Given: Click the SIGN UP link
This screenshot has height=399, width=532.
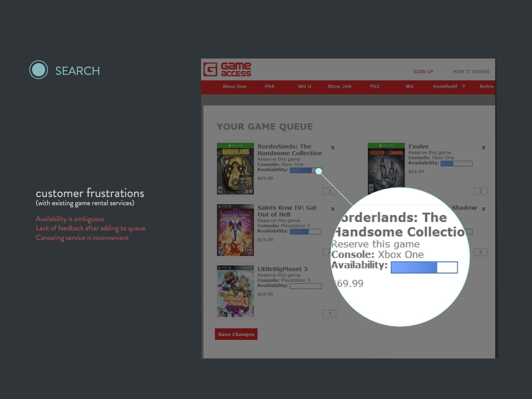Looking at the screenshot, I should click(x=423, y=72).
